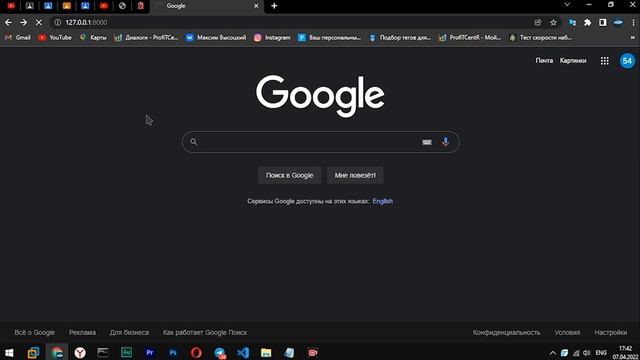Open File Explorer from the taskbar
Viewport: 640px width, 360px height.
pos(266,352)
